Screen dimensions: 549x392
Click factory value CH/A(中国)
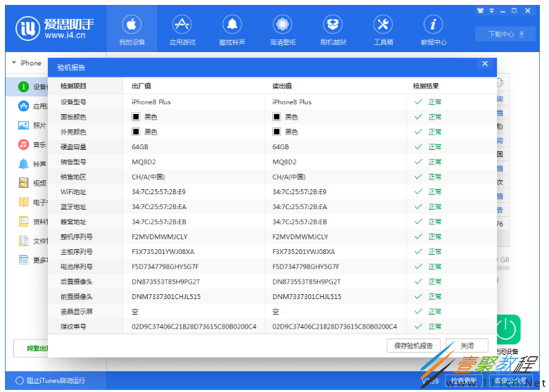tap(148, 177)
